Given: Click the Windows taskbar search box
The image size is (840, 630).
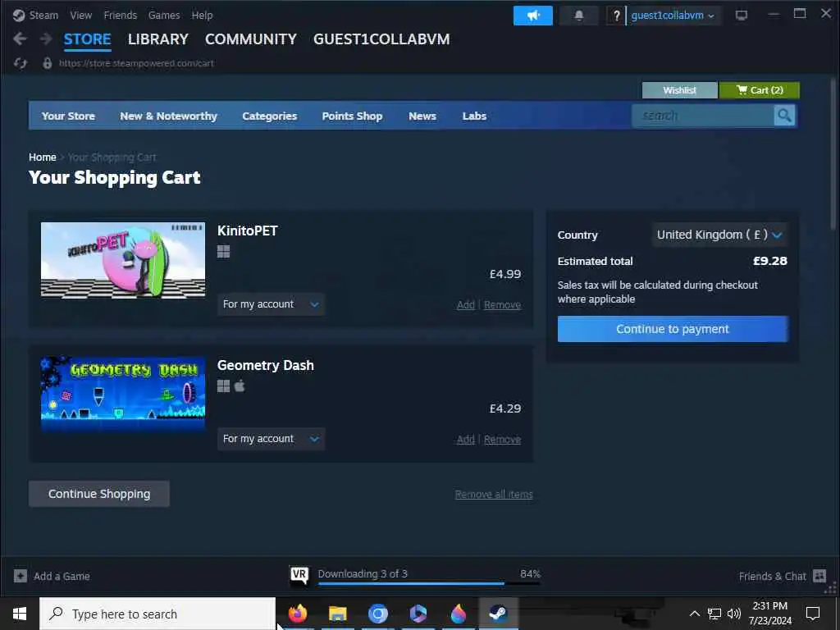Looking at the screenshot, I should click(x=157, y=614).
